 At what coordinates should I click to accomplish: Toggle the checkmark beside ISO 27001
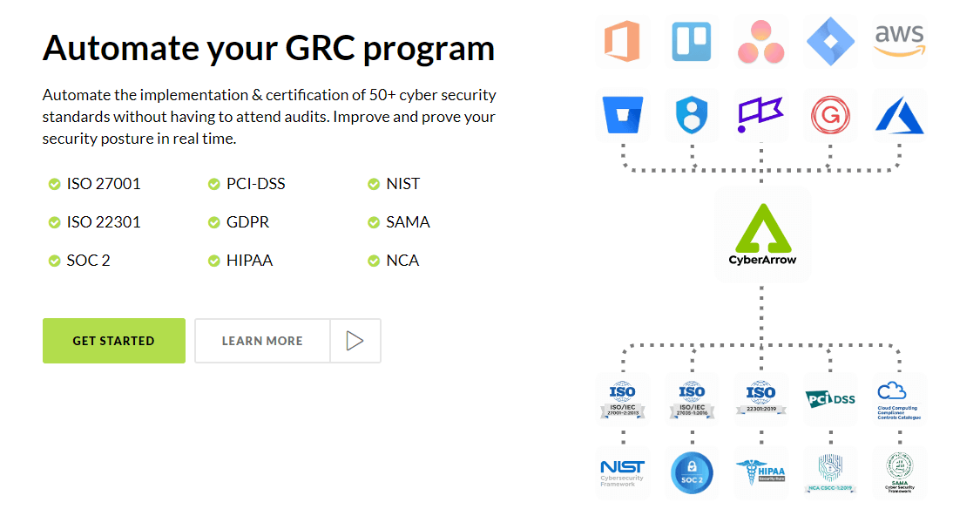coord(54,184)
